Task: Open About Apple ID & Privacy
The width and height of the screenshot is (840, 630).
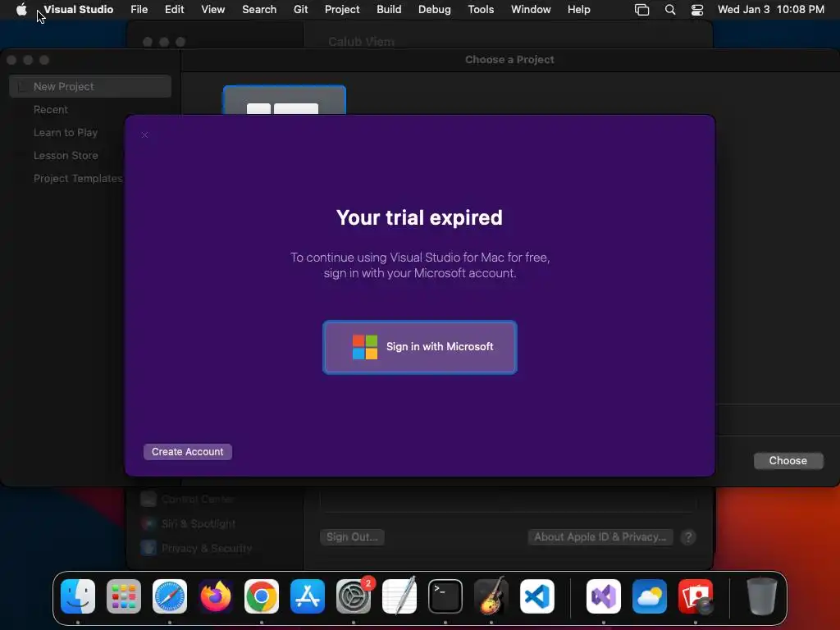Action: (x=600, y=536)
